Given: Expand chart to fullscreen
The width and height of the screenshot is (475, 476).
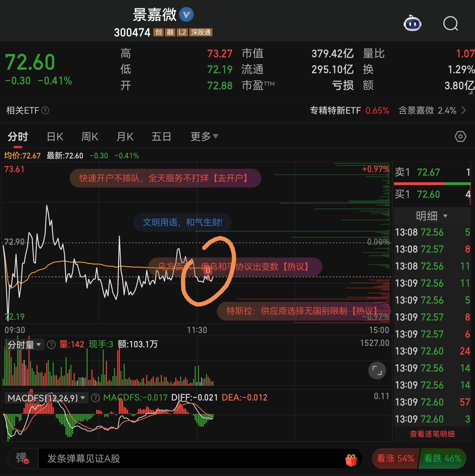Looking at the screenshot, I should click(x=377, y=370).
